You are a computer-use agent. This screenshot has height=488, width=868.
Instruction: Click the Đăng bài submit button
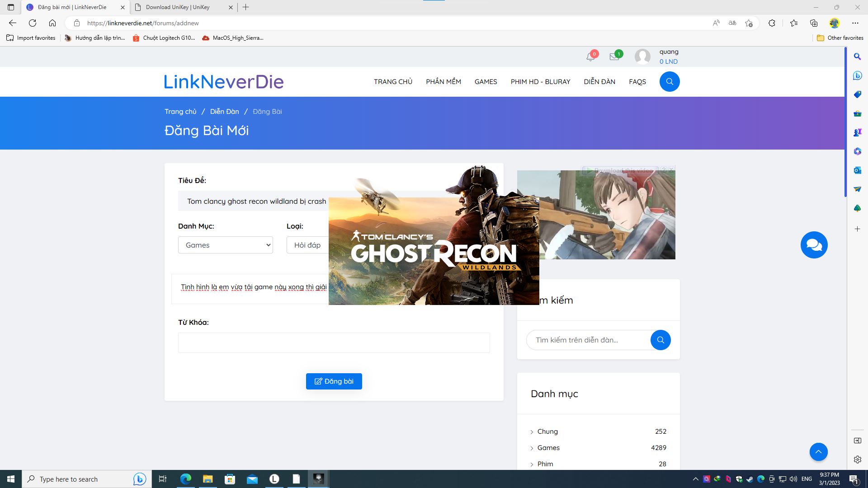pos(334,381)
